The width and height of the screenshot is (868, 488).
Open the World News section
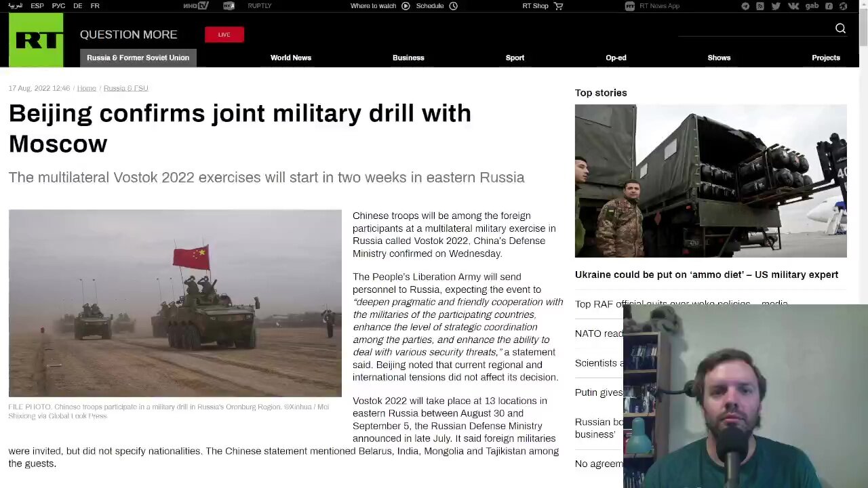[x=291, y=58]
